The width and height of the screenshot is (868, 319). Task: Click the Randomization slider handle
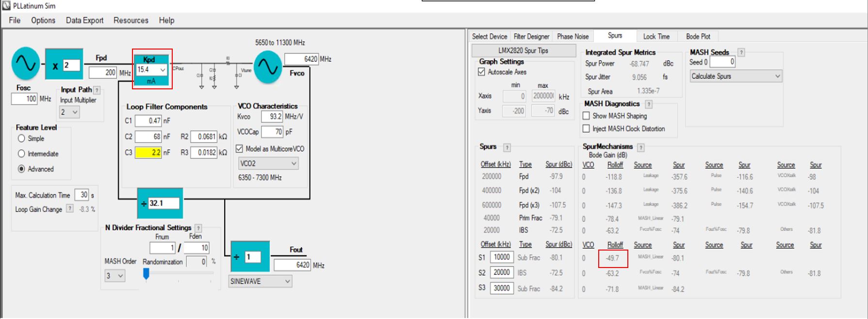click(146, 274)
